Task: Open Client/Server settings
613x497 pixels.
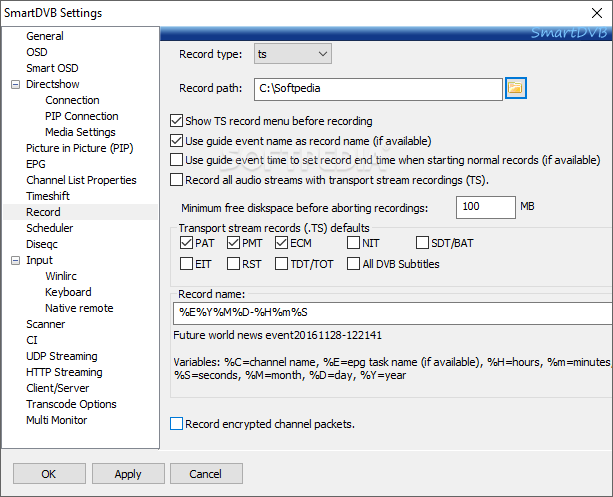Action: [57, 388]
